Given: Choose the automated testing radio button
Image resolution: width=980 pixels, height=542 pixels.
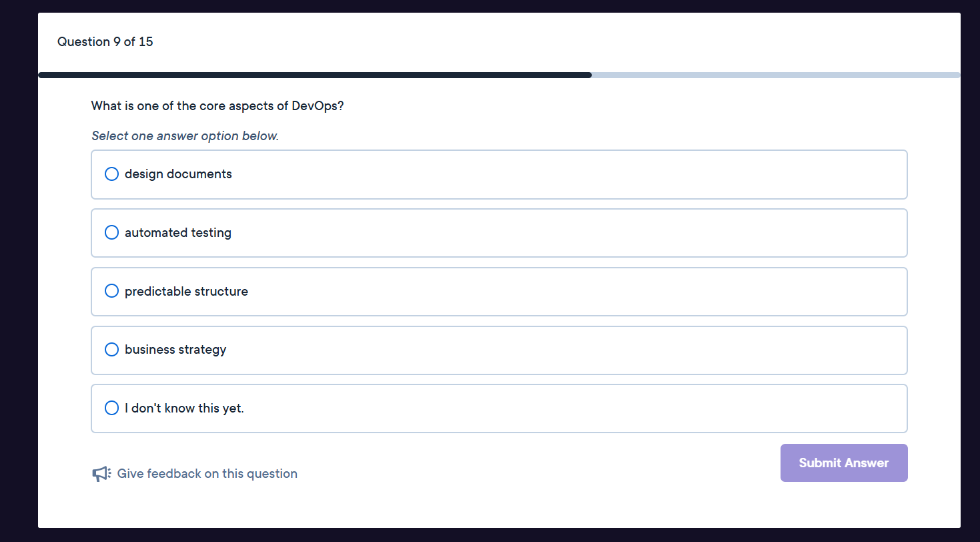Looking at the screenshot, I should pyautogui.click(x=112, y=233).
